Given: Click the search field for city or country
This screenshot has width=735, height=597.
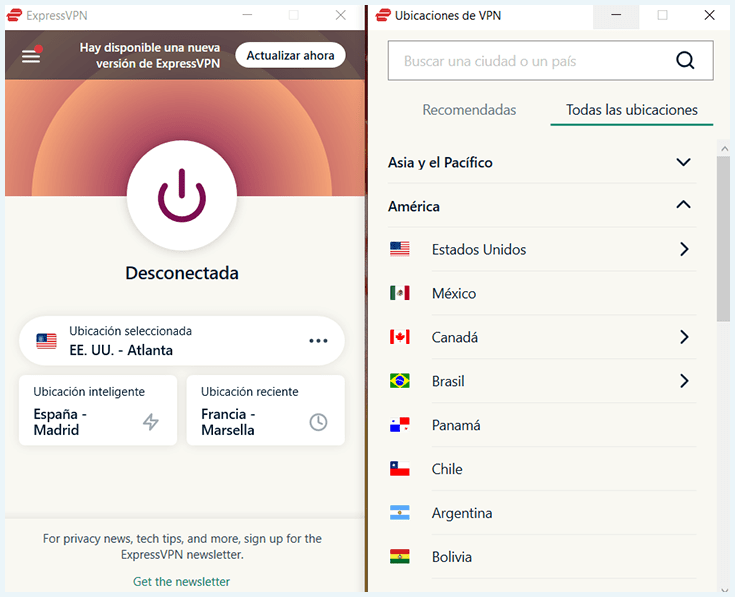Looking at the screenshot, I should click(550, 60).
